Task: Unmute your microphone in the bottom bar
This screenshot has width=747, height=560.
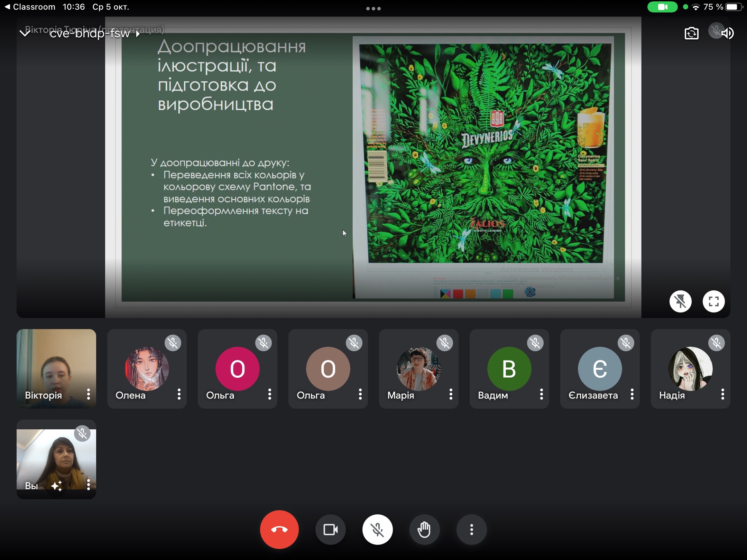Action: 378,530
